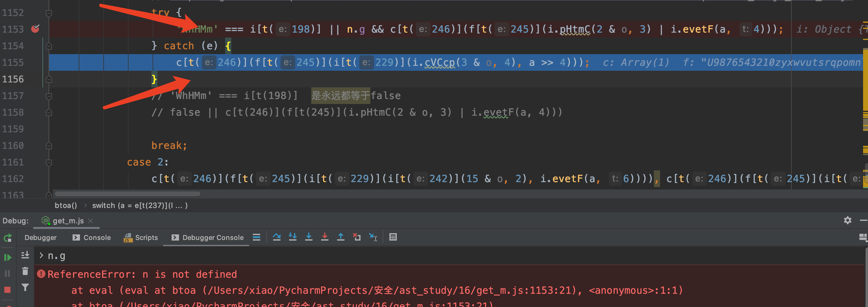Click the 'catch' keyword on line 1154
The image size is (868, 307).
[179, 46]
